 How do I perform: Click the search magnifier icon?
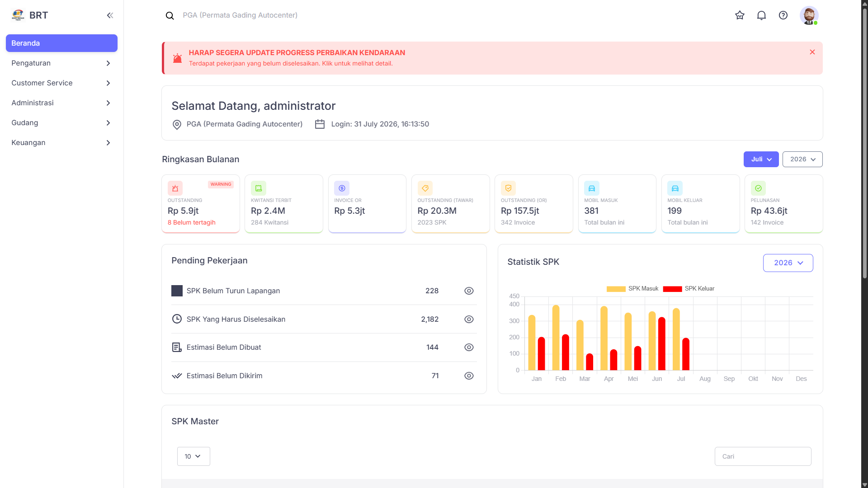[x=170, y=16]
